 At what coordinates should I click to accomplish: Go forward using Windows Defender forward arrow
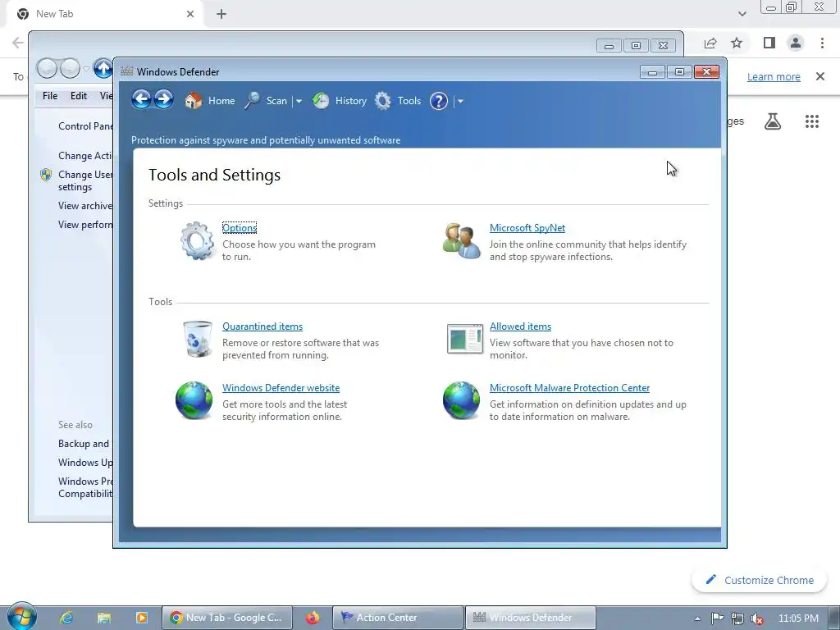(164, 99)
